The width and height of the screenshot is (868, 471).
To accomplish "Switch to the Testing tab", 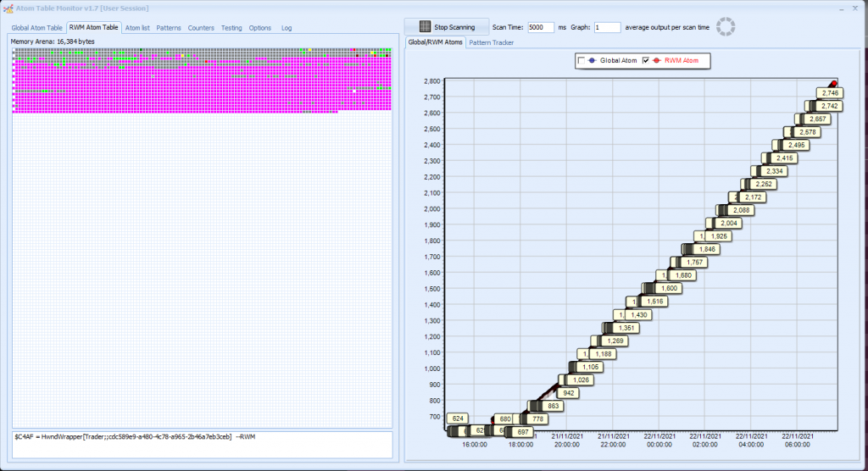I will tap(231, 28).
